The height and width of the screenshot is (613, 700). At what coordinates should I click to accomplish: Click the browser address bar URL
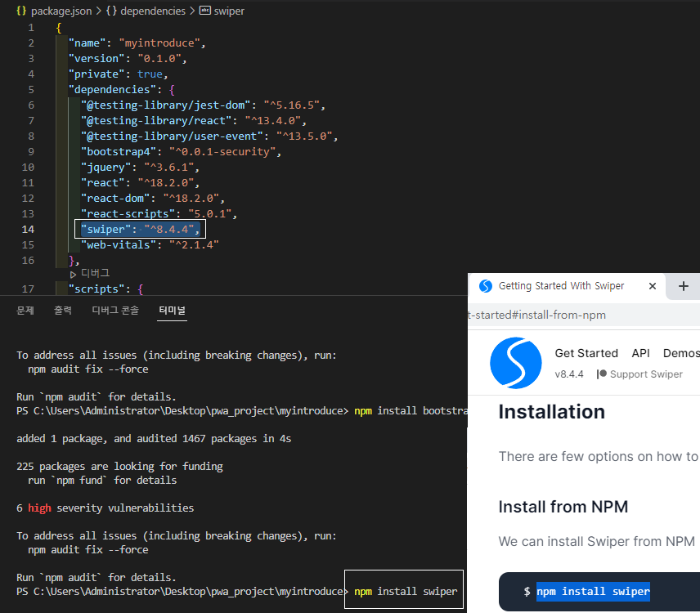point(536,315)
